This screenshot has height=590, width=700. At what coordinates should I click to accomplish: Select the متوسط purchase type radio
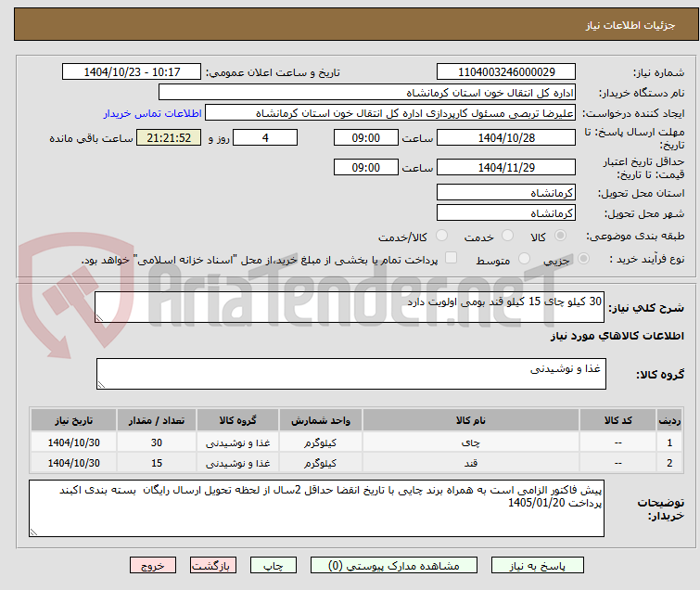pyautogui.click(x=524, y=259)
